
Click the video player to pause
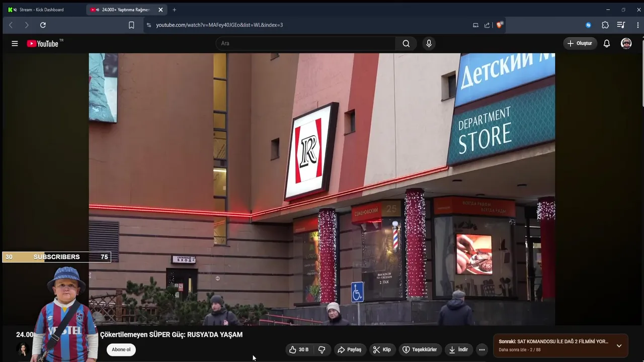pos(322,189)
